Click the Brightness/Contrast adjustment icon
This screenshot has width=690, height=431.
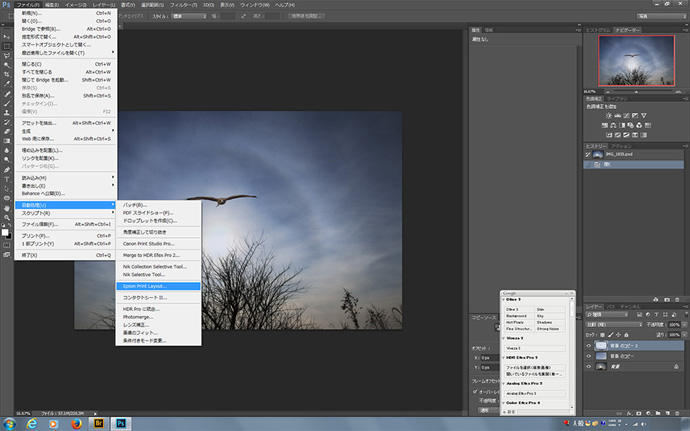[x=607, y=115]
